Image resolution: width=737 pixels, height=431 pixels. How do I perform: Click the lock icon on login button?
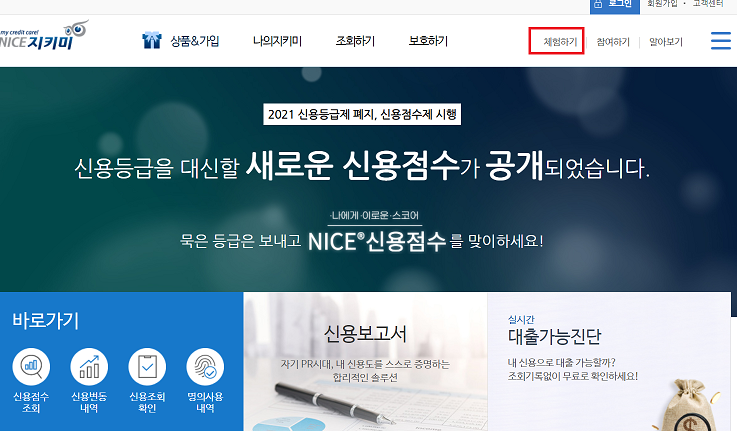click(x=598, y=4)
